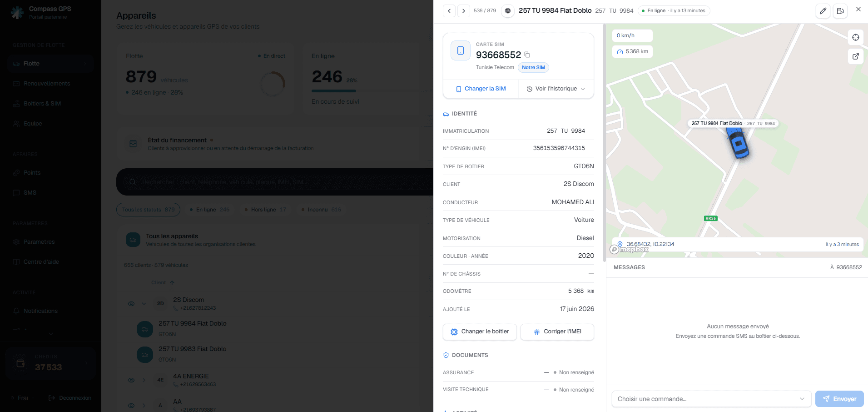Screen dimensions: 868x412
Task: Expand Voir l'historique dropdown
Action: click(x=556, y=89)
